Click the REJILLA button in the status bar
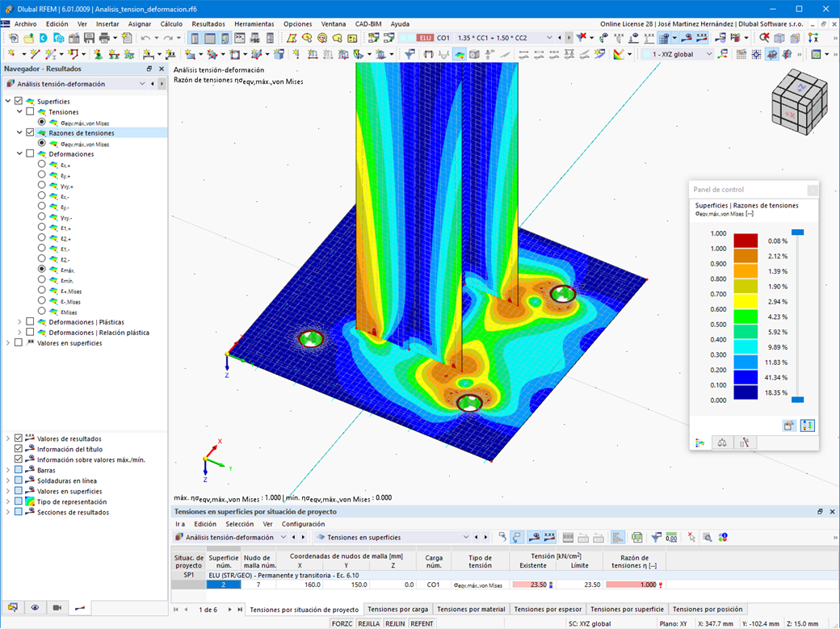The height and width of the screenshot is (629, 840). coord(371,623)
